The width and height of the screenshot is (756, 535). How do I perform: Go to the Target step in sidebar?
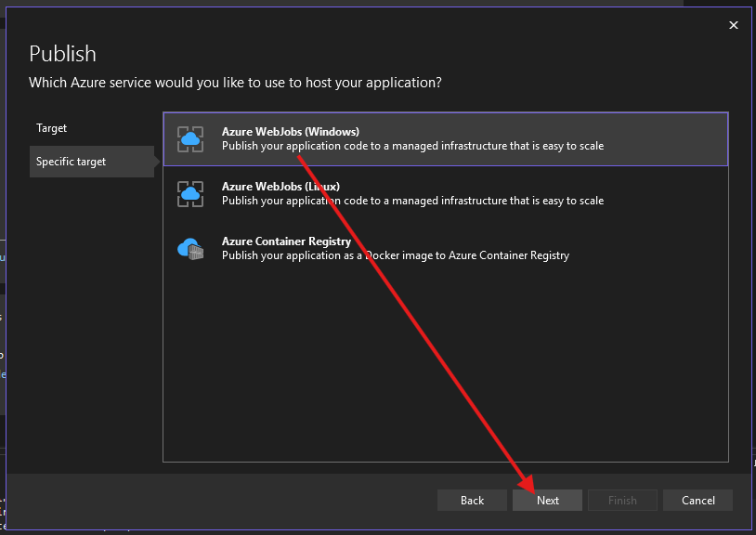point(52,128)
